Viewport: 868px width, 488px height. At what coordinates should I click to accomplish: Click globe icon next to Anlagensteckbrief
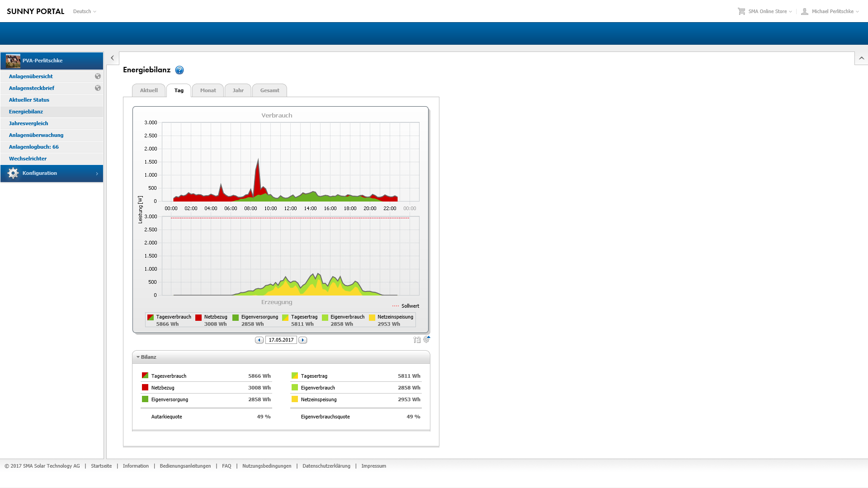[98, 88]
